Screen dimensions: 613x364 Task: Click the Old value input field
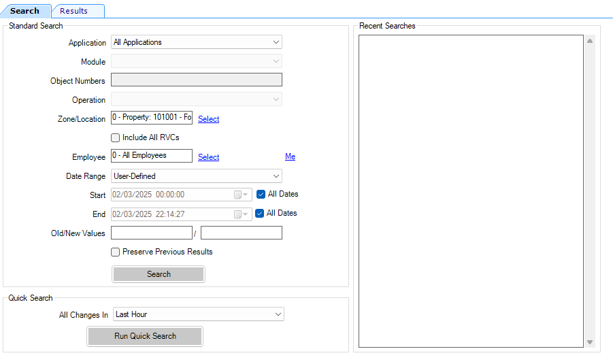click(151, 233)
